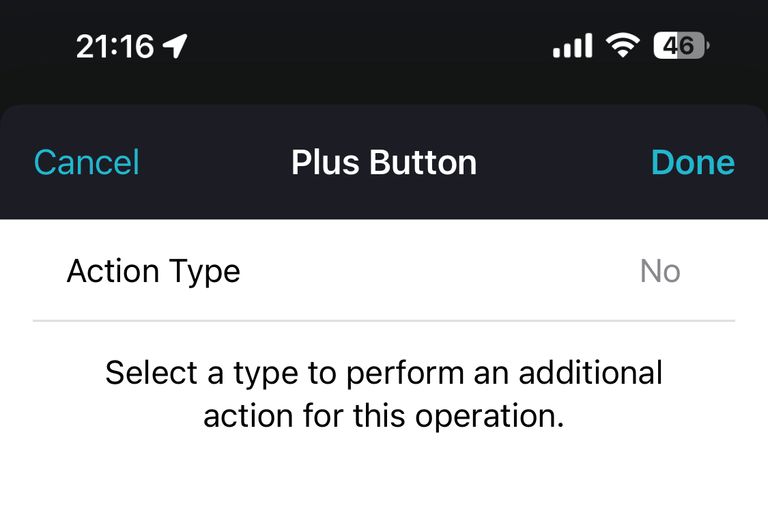Tap the grey "No" value text
This screenshot has width=768, height=517.
click(660, 271)
